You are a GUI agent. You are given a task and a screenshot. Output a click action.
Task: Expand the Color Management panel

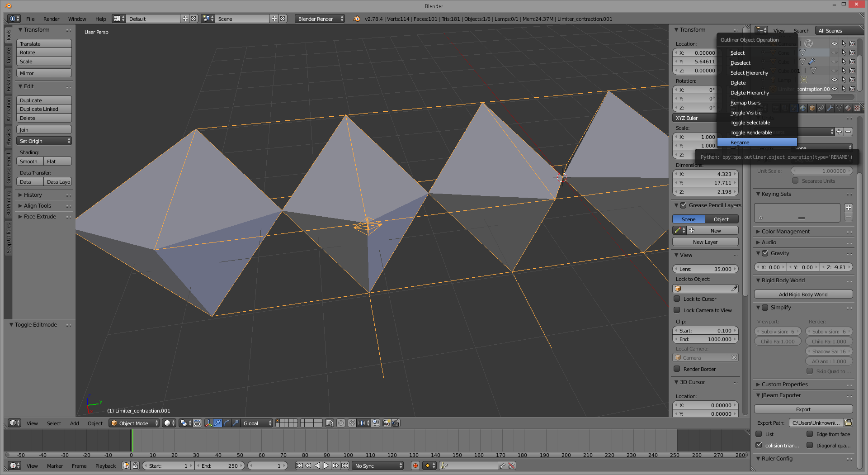(x=785, y=231)
